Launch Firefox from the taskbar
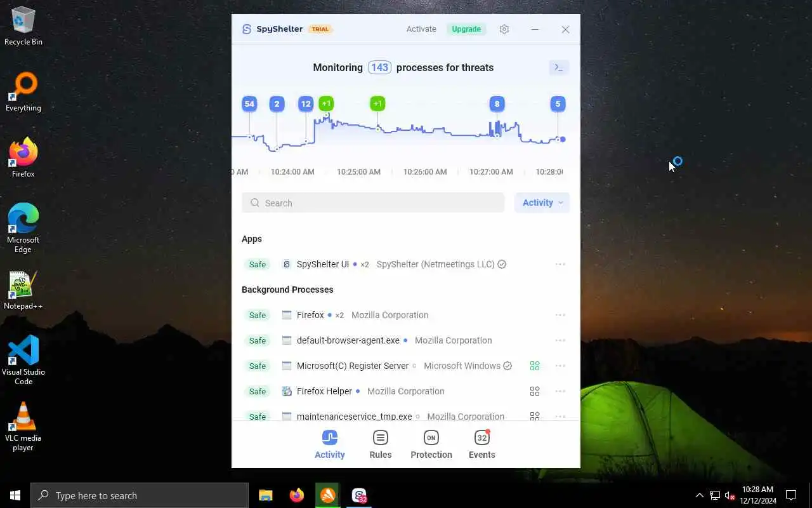This screenshot has width=812, height=508. click(297, 495)
